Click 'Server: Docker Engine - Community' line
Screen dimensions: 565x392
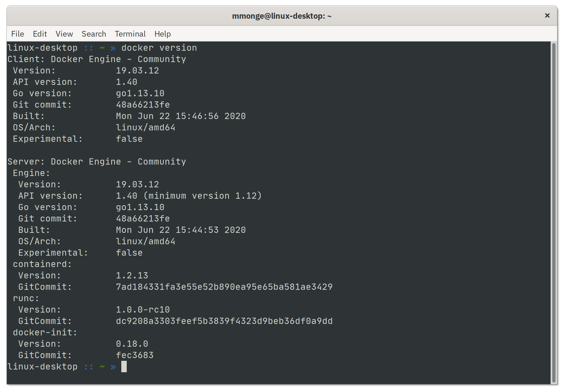point(97,162)
